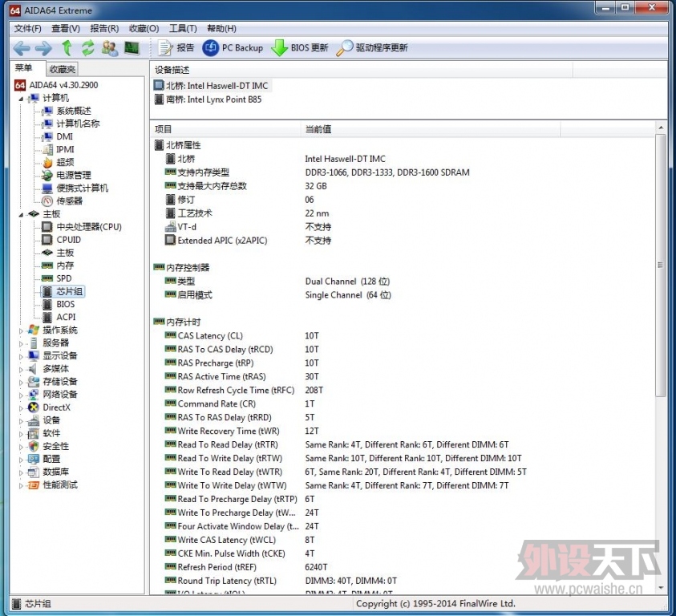The width and height of the screenshot is (676, 616).
Task: Click the vertical scrollbar thumb
Action: [x=661, y=265]
